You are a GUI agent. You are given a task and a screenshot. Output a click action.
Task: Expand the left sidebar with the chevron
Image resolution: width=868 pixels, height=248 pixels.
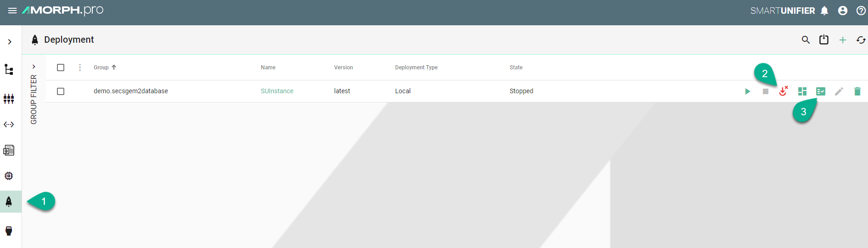point(10,42)
